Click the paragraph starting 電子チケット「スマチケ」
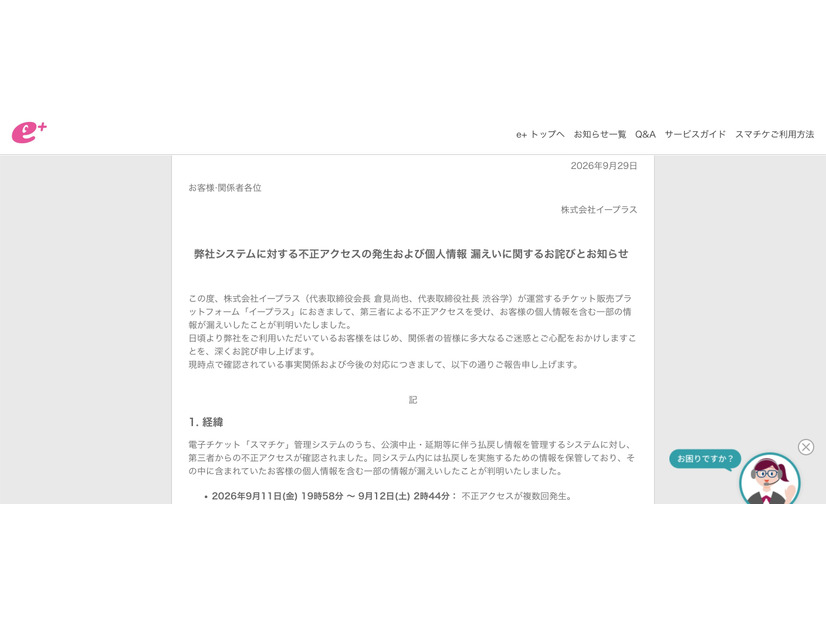The image size is (826, 620). point(412,458)
